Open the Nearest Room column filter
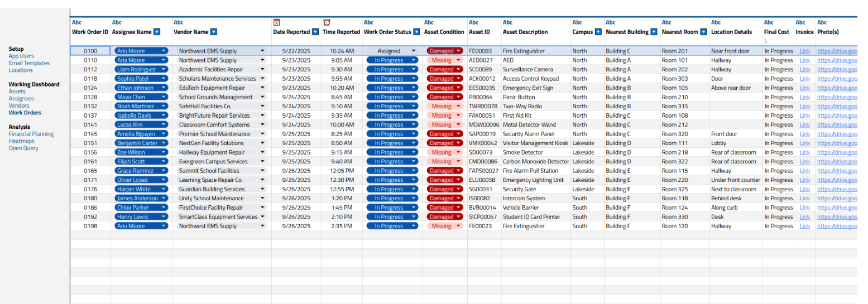This screenshot has height=304, width=868. [x=704, y=32]
